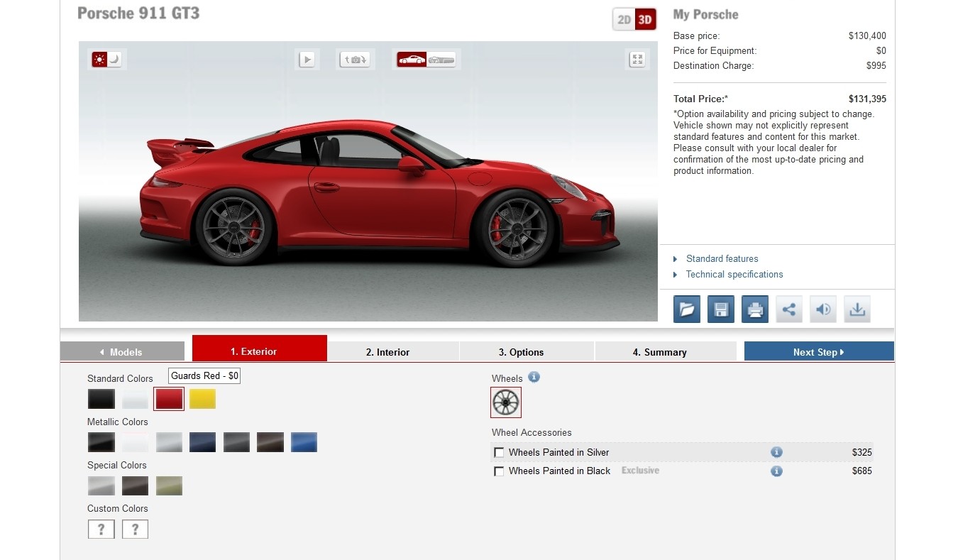980x560 pixels.
Task: Select the exterior car view icon
Action: [412, 60]
